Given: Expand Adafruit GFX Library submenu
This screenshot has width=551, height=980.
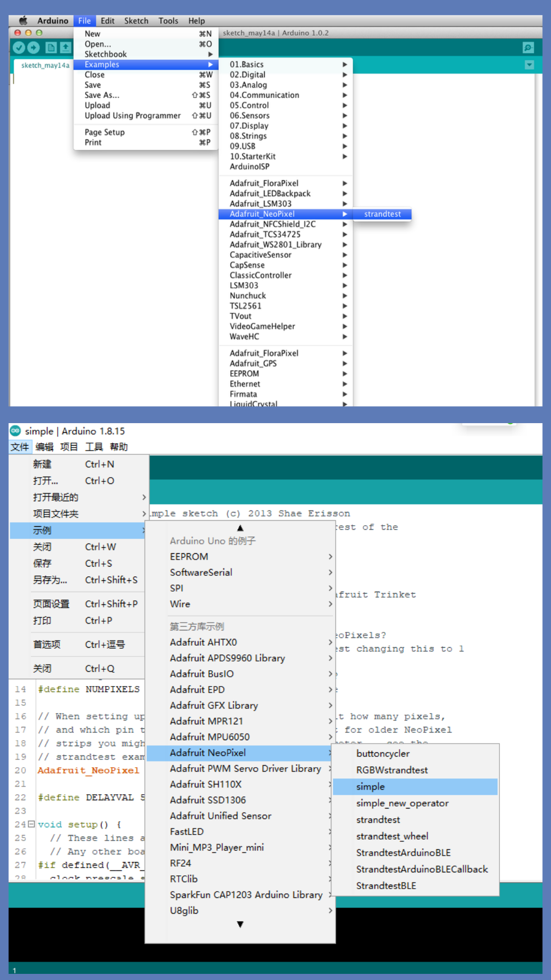Looking at the screenshot, I should pyautogui.click(x=240, y=705).
